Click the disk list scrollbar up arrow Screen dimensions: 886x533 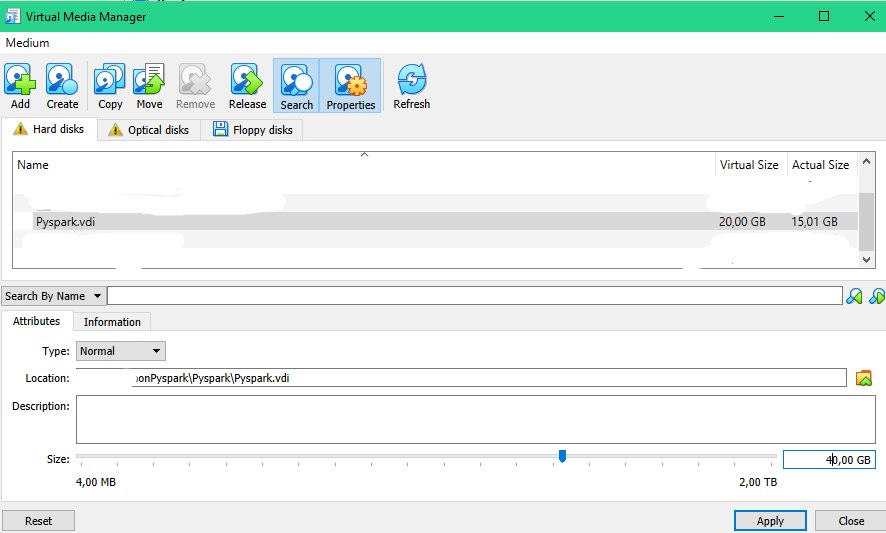coord(867,162)
